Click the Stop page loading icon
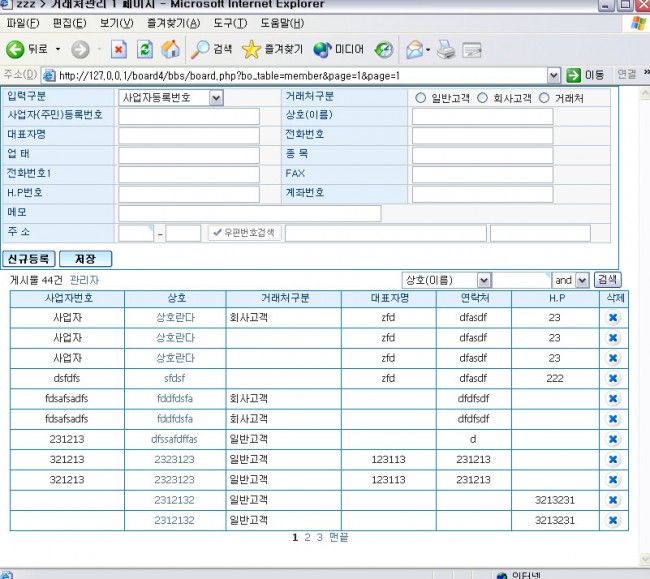Image resolution: width=650 pixels, height=579 pixels. point(118,49)
